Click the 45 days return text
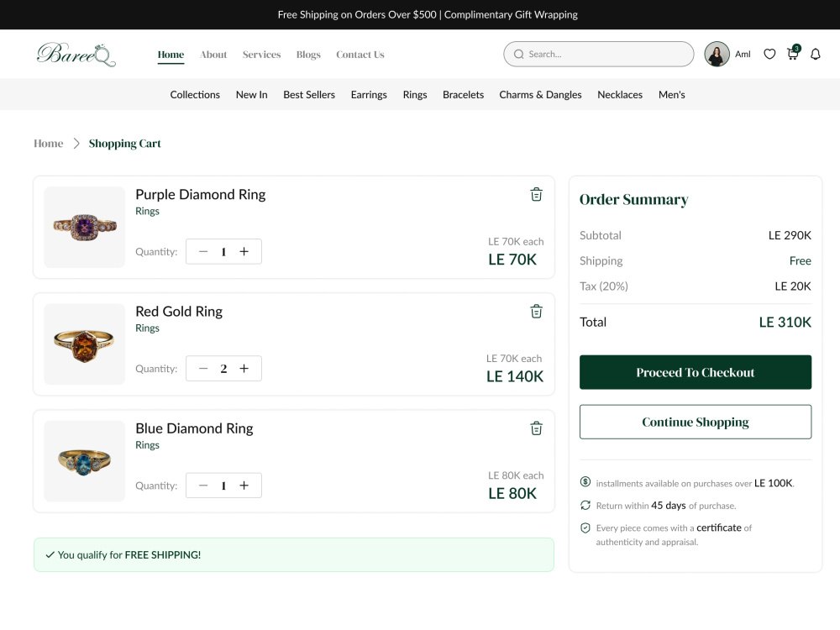 click(668, 505)
